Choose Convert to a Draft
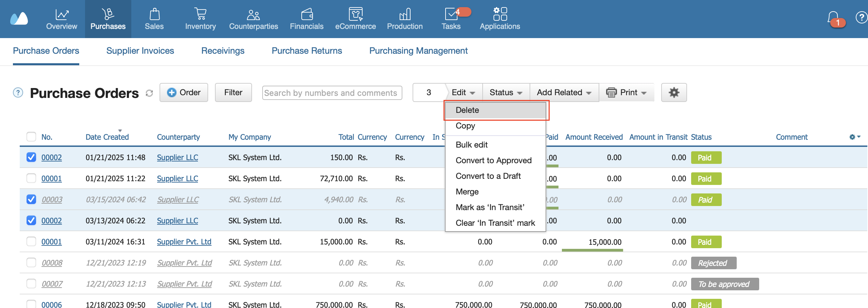The height and width of the screenshot is (308, 868). click(496, 176)
